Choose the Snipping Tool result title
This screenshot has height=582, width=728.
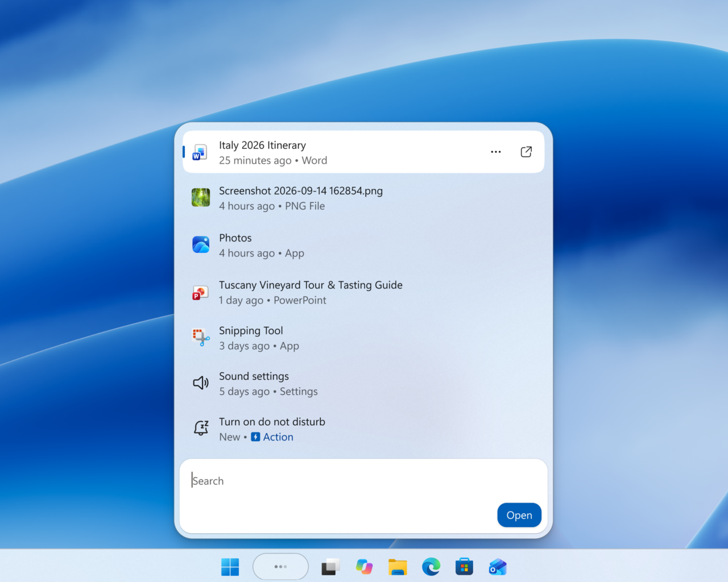(x=251, y=331)
